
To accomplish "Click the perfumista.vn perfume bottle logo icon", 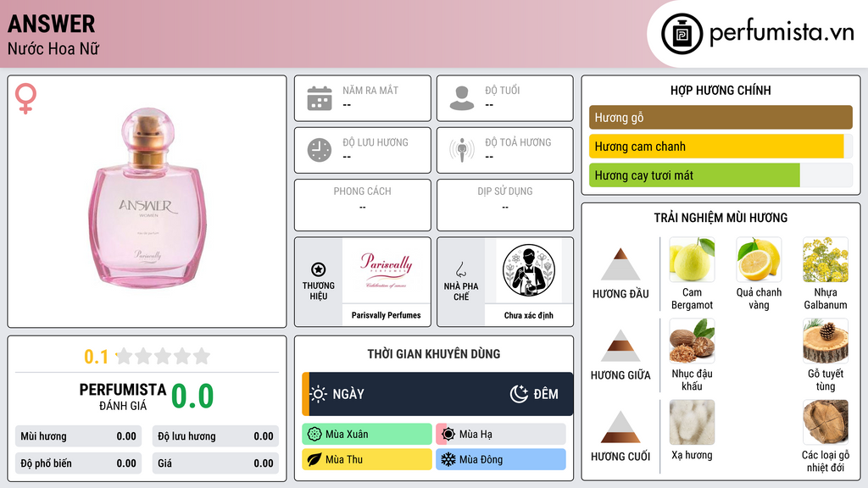I will 682,34.
